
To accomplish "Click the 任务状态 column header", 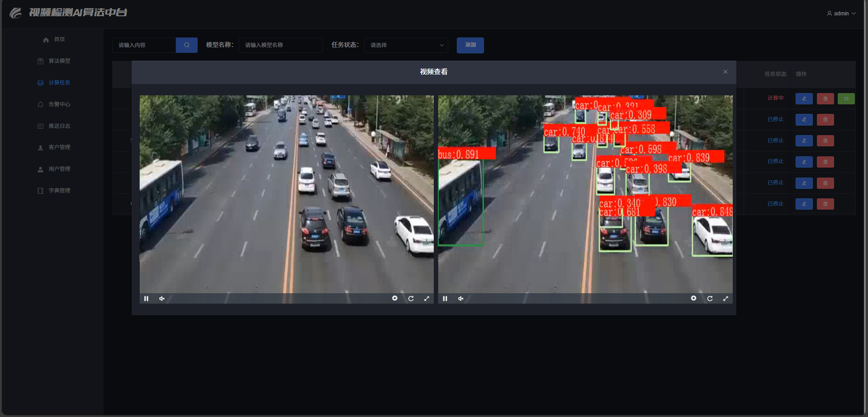I will [775, 74].
